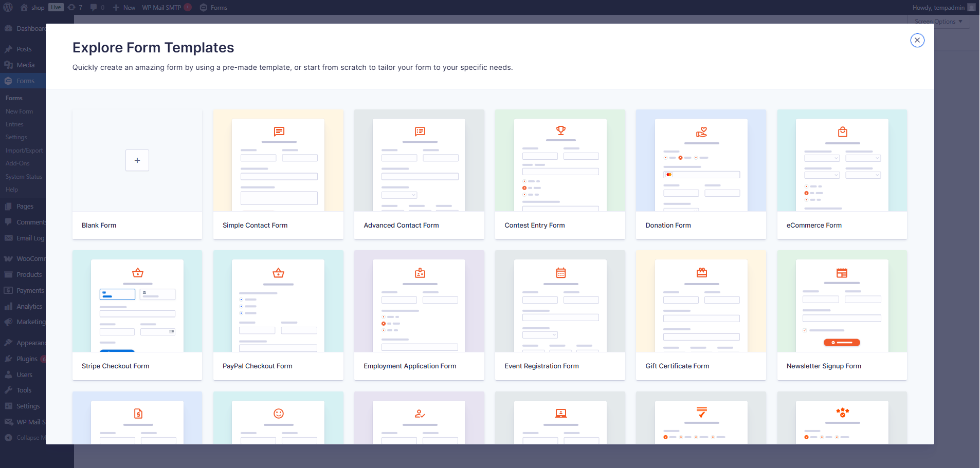Open WP Mail SMTP admin bar item
The image size is (980, 468).
(167, 7)
